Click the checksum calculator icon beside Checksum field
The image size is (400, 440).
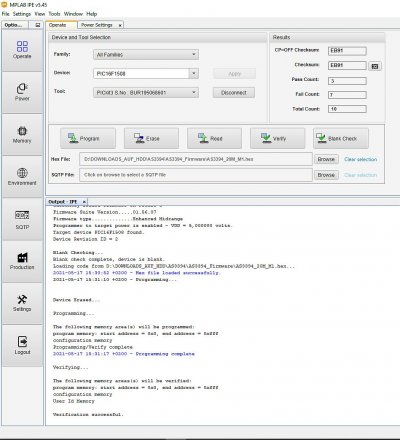click(x=375, y=66)
